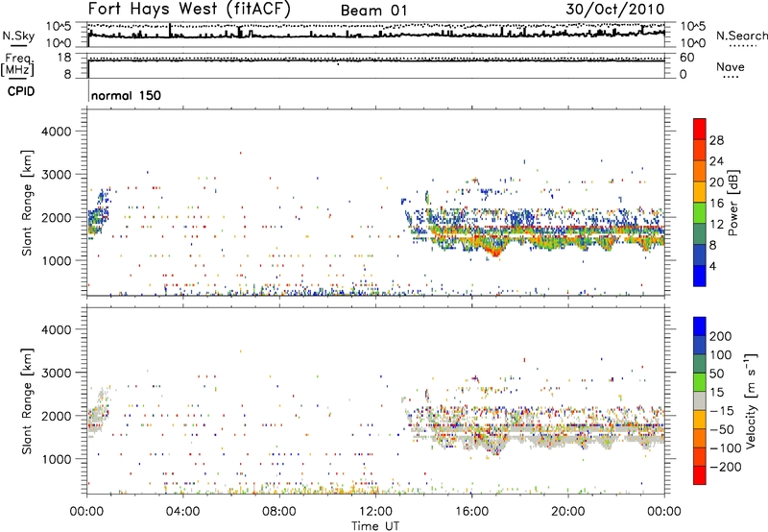Click the 'N.Sky' legend label
This screenshot has height=532, width=768.
(x=18, y=36)
